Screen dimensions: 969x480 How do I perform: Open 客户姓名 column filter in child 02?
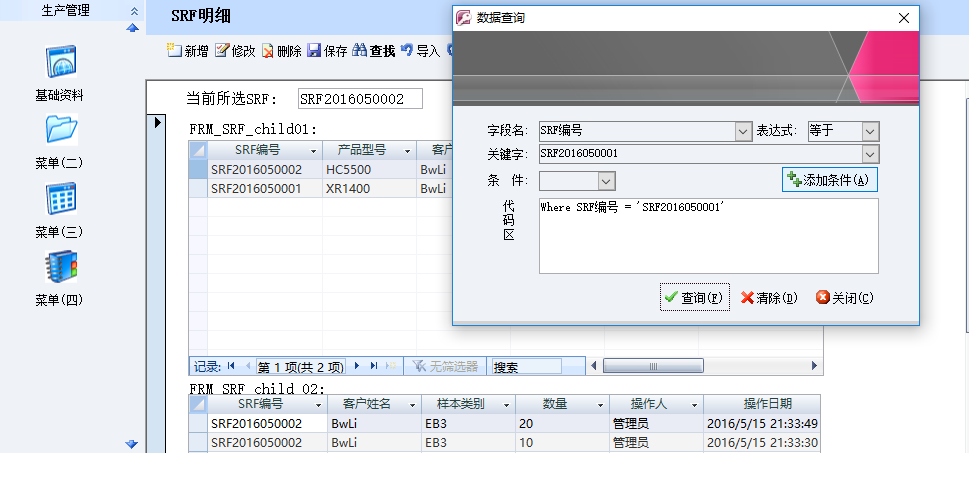(412, 405)
